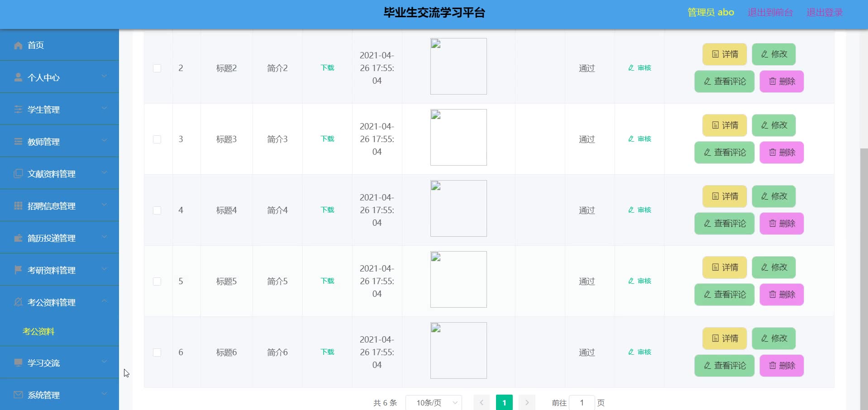
Task: Enable the checkbox for row 6
Action: (x=157, y=352)
